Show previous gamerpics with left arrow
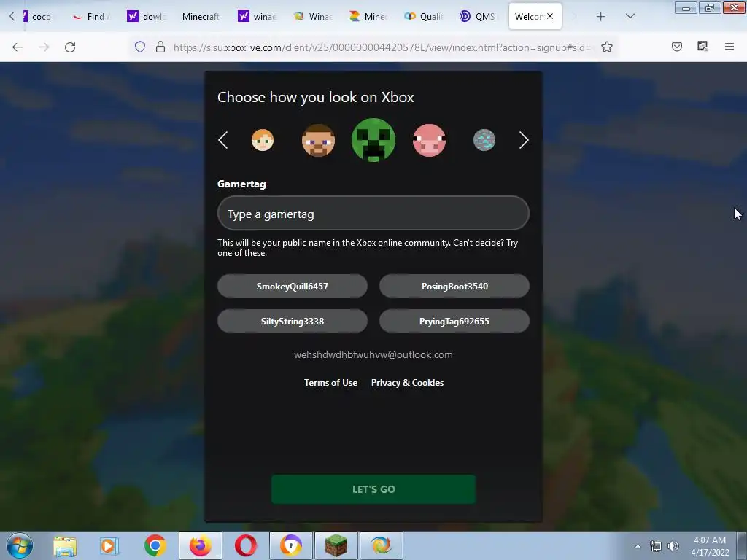Viewport: 747px width, 560px height. [223, 140]
